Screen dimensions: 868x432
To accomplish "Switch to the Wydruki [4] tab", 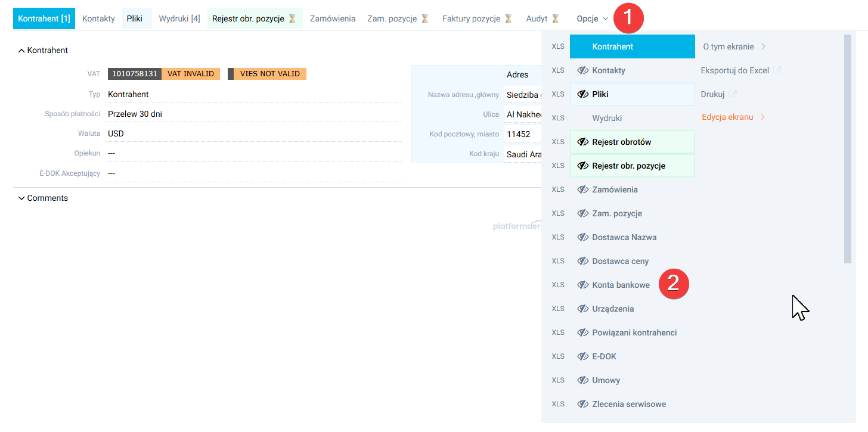I will pos(179,18).
